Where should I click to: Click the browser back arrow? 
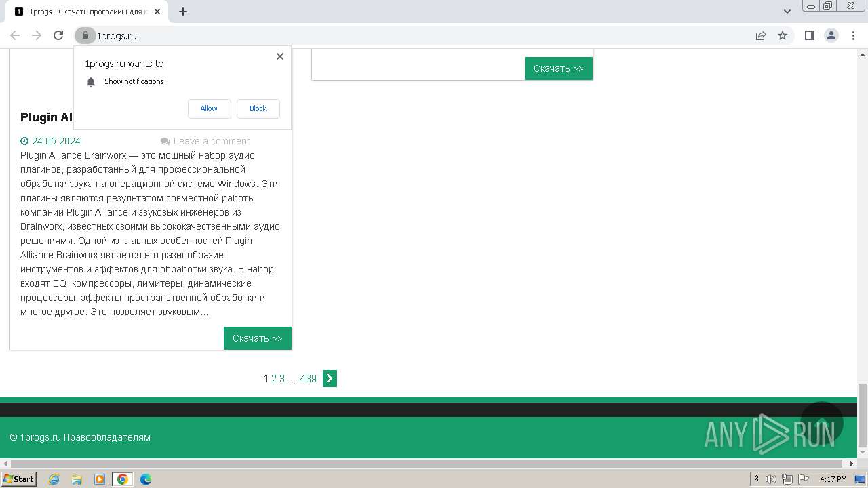[x=15, y=35]
